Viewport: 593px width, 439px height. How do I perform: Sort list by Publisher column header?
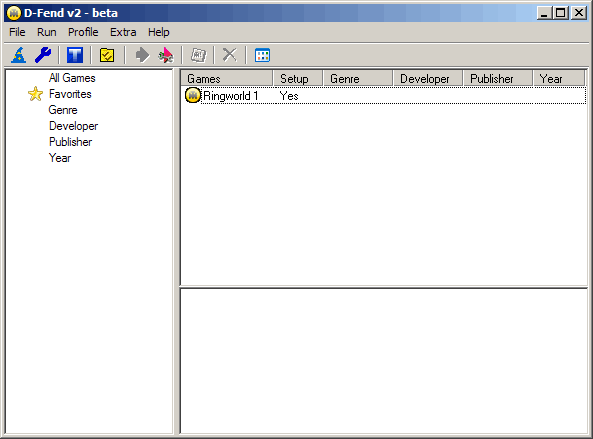point(498,79)
